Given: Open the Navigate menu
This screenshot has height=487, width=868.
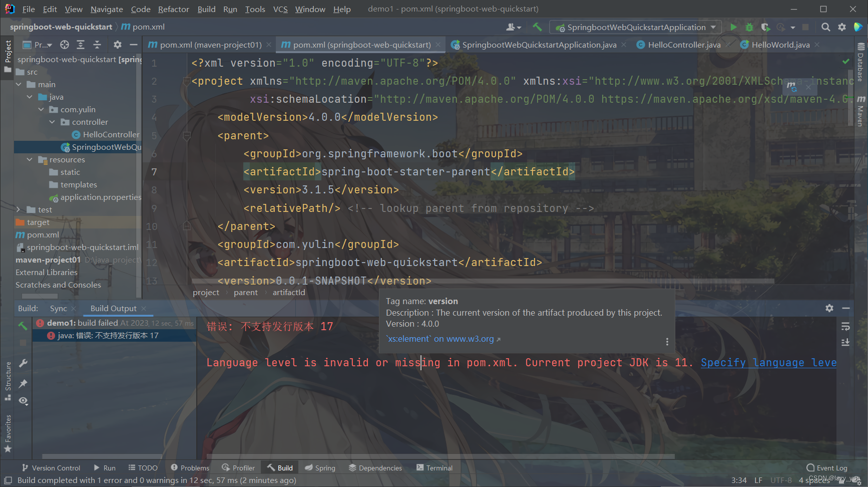Looking at the screenshot, I should (x=107, y=9).
